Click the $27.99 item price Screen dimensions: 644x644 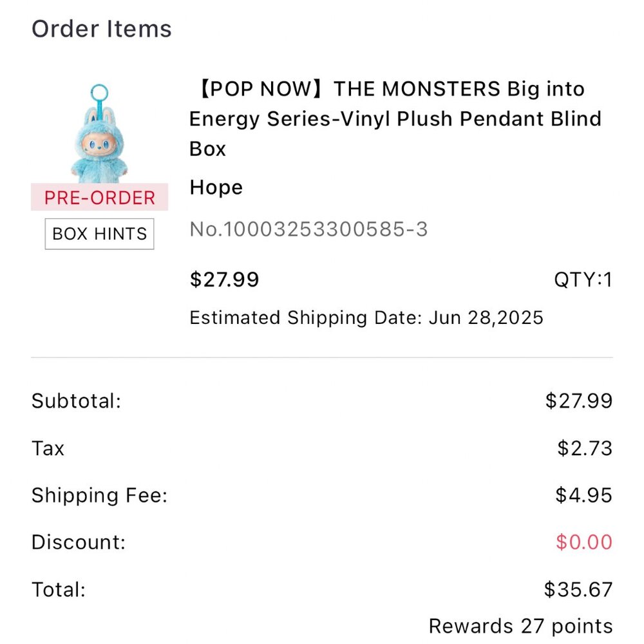click(x=224, y=279)
